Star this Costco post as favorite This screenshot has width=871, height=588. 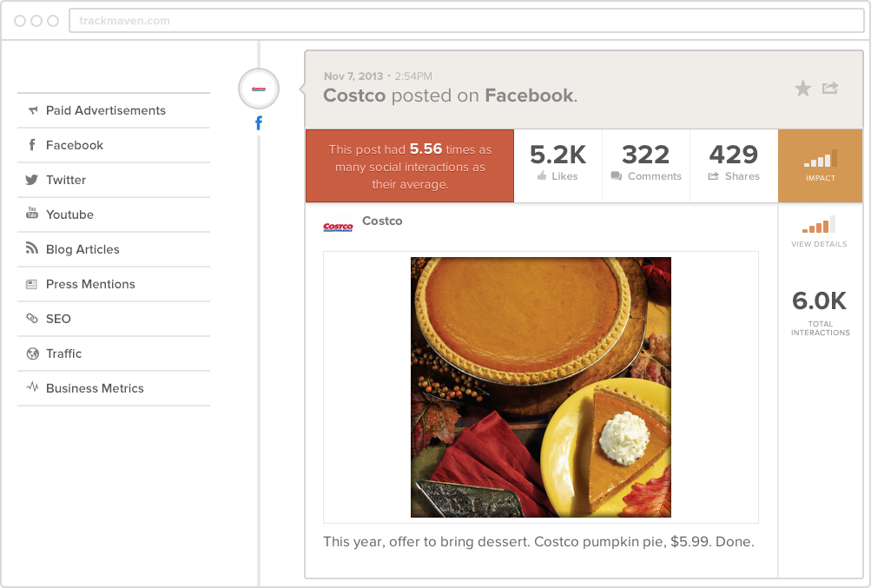[x=802, y=88]
